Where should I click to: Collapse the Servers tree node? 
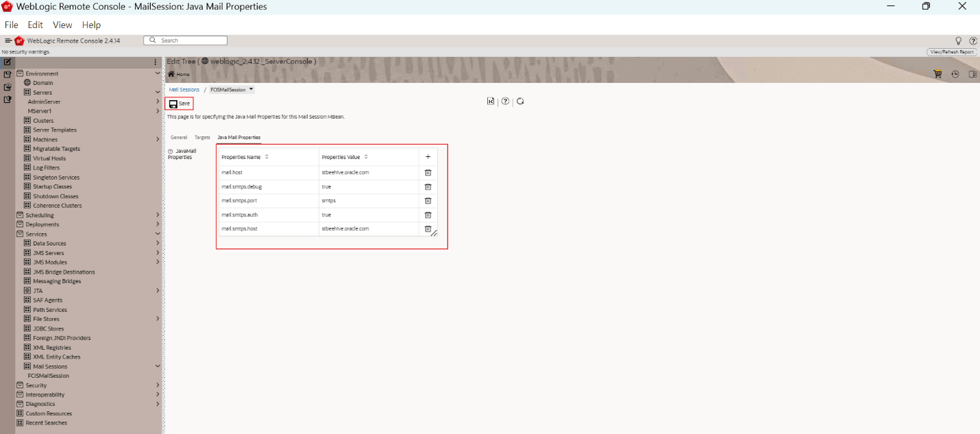[158, 93]
